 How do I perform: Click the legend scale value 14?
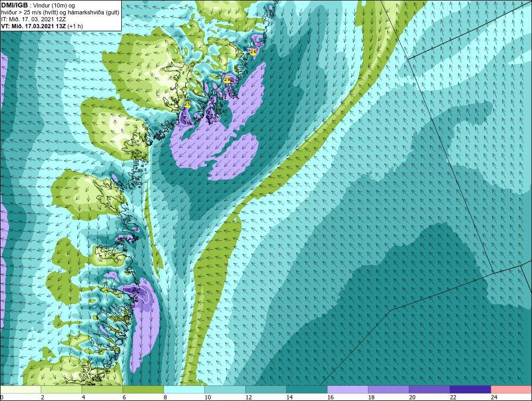click(290, 397)
